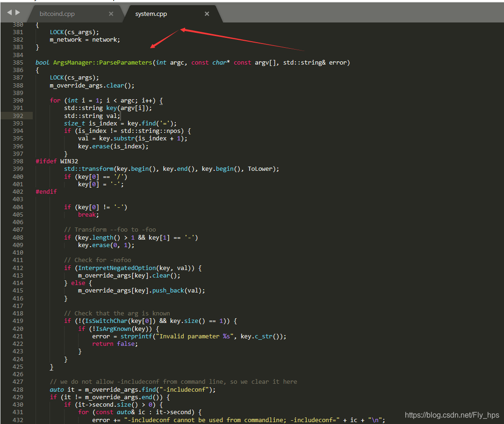Click line number 385 in the gutter
504x424 pixels.
[x=18, y=62]
